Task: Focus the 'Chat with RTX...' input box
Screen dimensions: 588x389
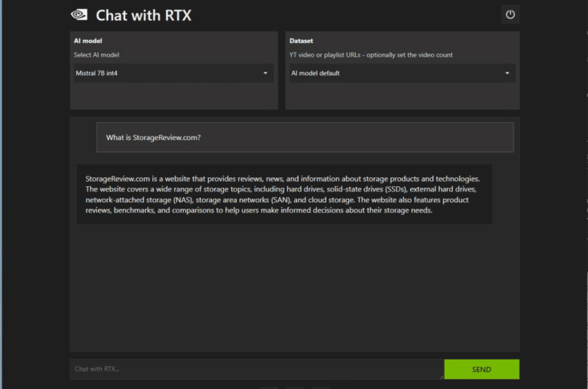Action: [257, 369]
